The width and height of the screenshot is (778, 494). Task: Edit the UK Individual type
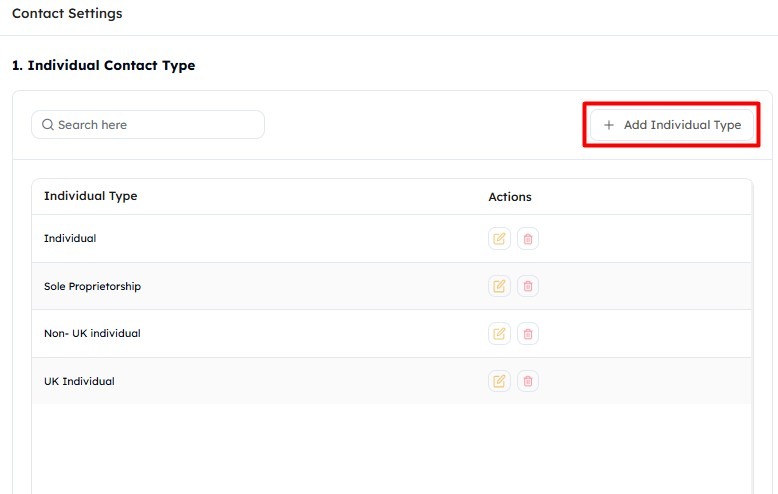tap(499, 381)
